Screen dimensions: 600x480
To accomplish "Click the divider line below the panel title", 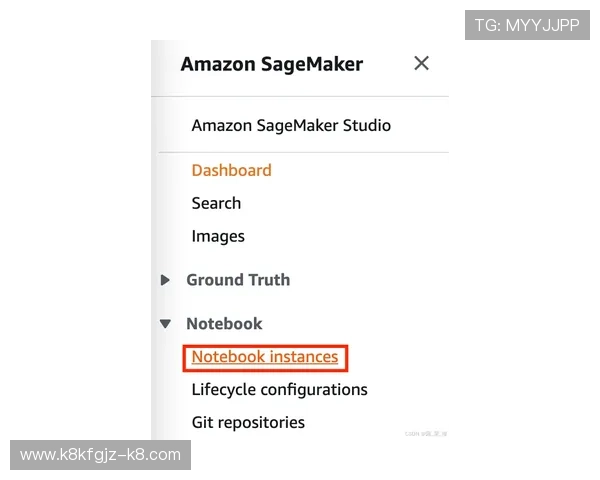I will [x=300, y=97].
